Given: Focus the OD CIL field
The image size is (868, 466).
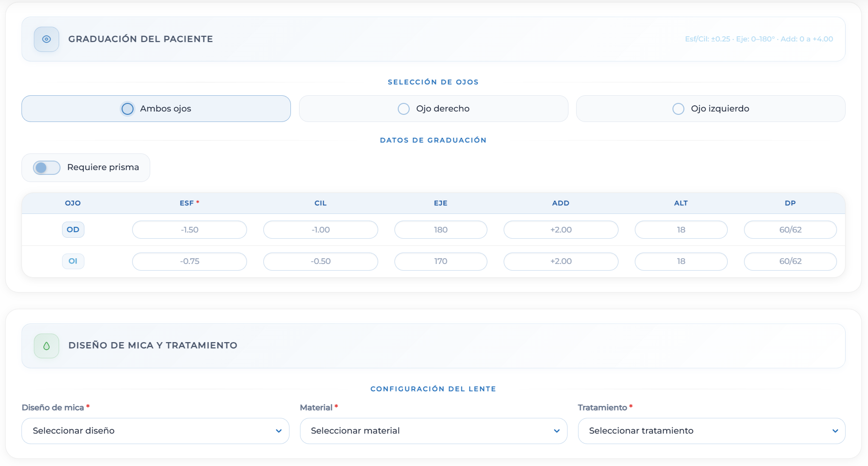Looking at the screenshot, I should coord(320,230).
